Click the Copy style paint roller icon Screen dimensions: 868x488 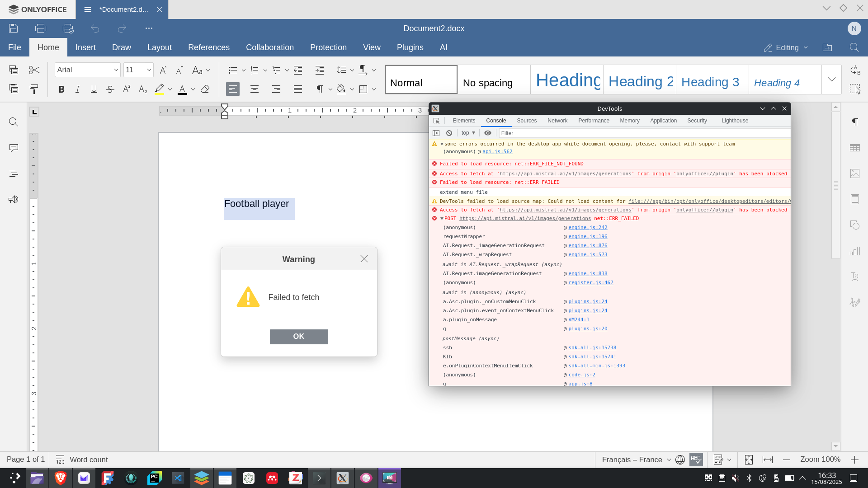coord(34,89)
